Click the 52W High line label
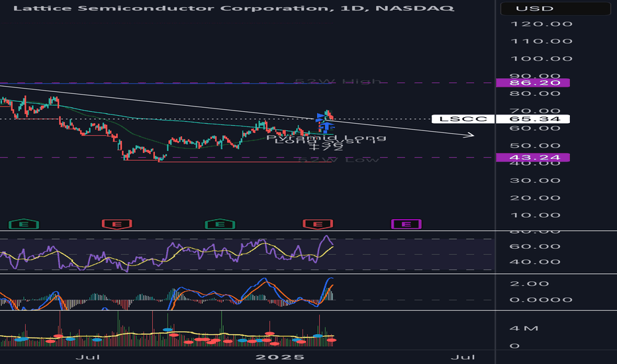 pos(338,81)
